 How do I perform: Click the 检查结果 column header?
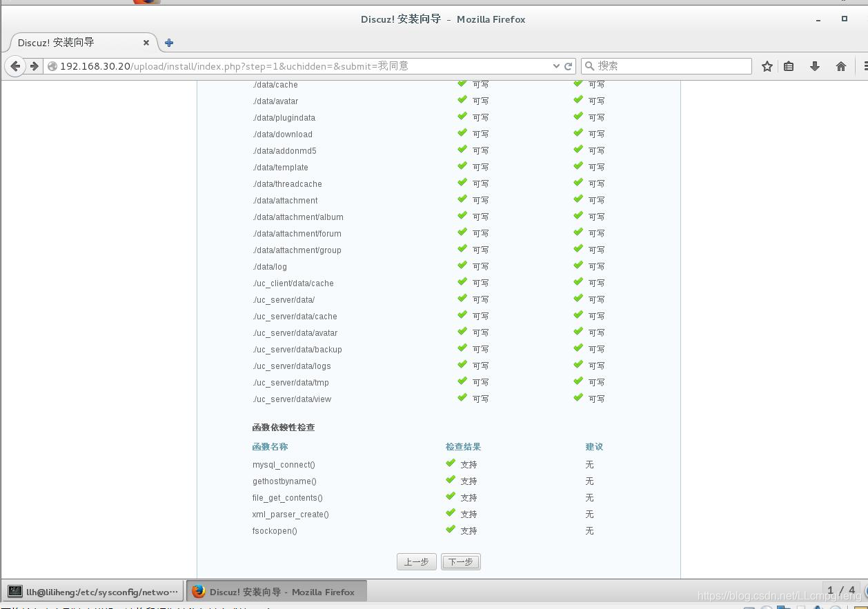click(x=463, y=447)
